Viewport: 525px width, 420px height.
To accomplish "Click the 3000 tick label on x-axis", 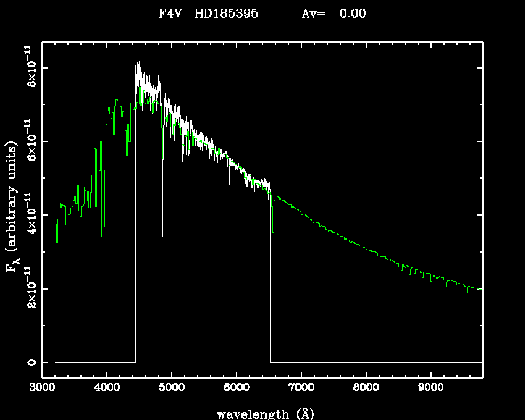I will coord(42,388).
